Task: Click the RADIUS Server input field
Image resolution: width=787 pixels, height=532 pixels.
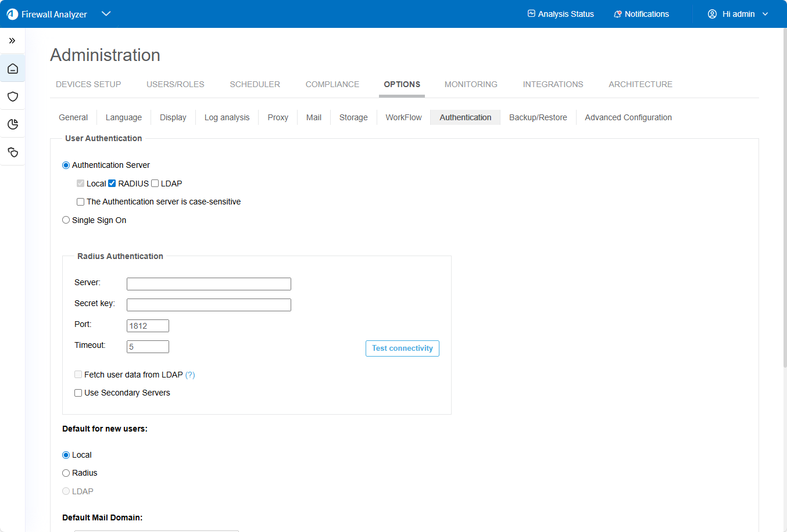Action: click(209, 284)
